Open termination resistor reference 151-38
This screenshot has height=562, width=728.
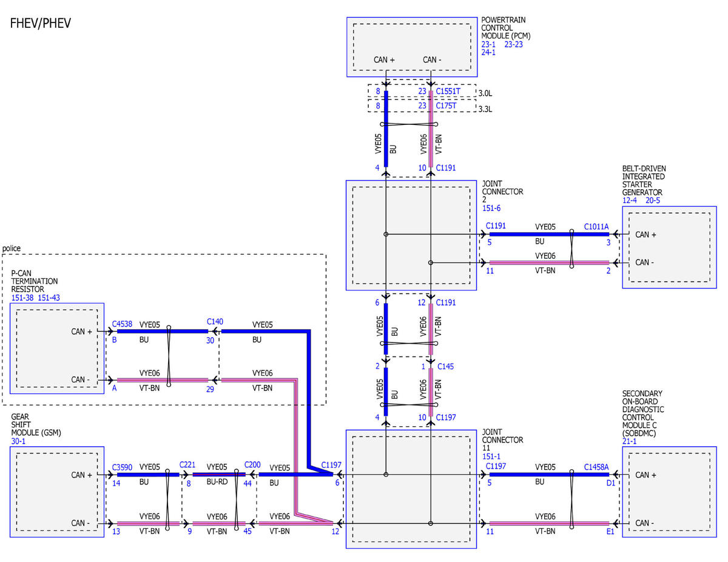click(22, 297)
